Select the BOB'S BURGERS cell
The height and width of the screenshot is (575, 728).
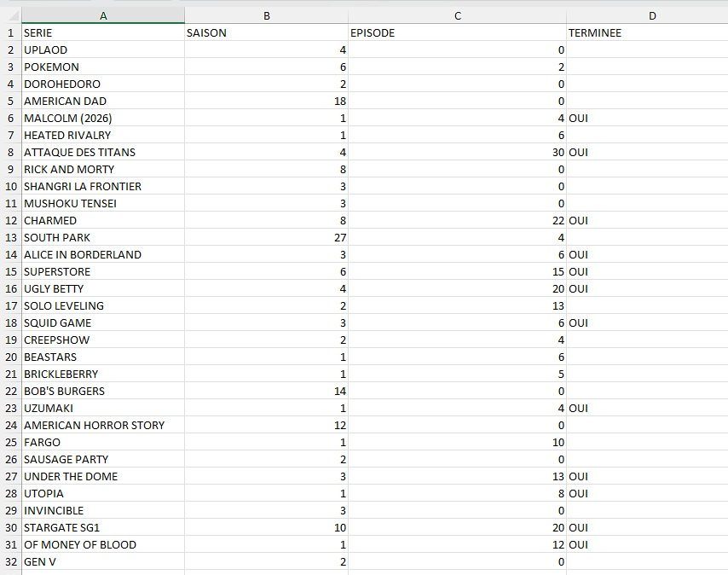103,391
